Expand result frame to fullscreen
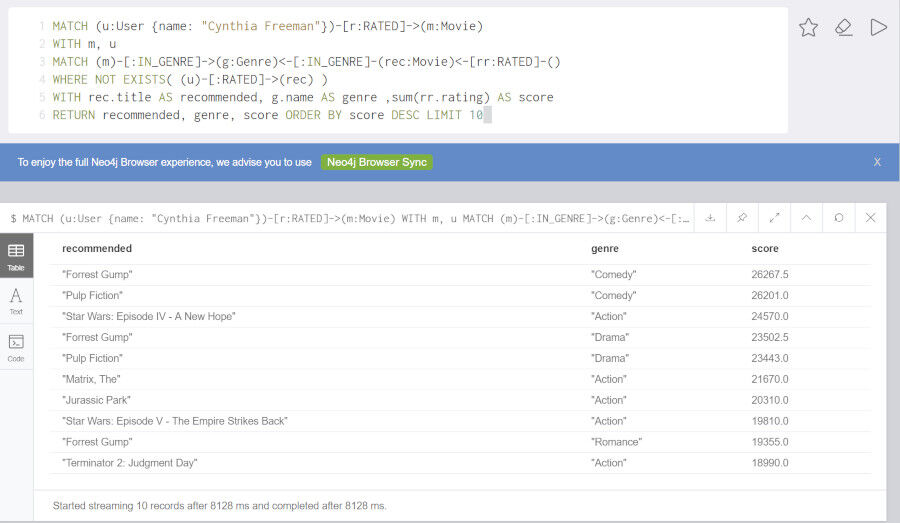 tap(774, 218)
